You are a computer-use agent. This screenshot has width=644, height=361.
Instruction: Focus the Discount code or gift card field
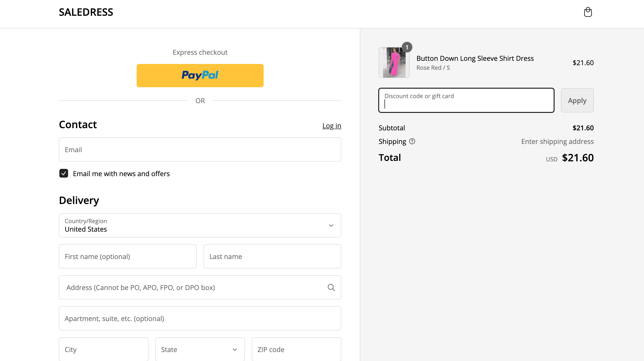point(466,101)
